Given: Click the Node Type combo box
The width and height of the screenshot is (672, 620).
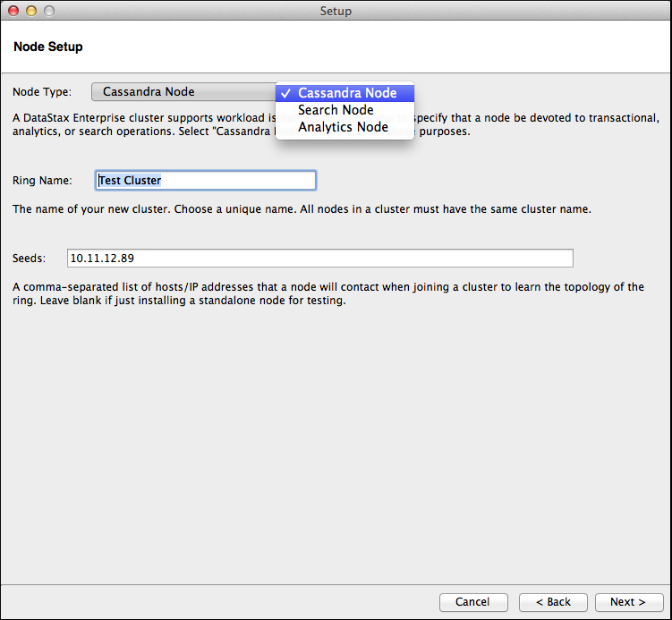Looking at the screenshot, I should pyautogui.click(x=183, y=92).
